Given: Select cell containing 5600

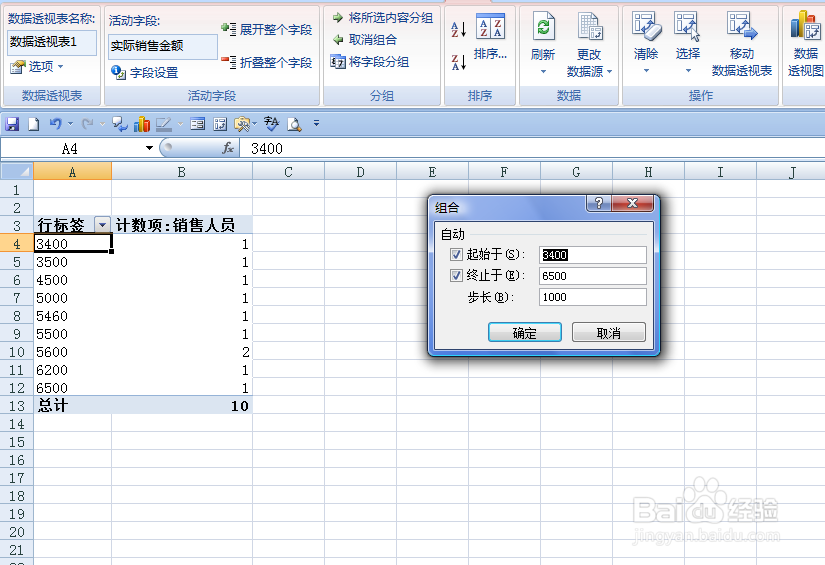Looking at the screenshot, I should point(73,352).
